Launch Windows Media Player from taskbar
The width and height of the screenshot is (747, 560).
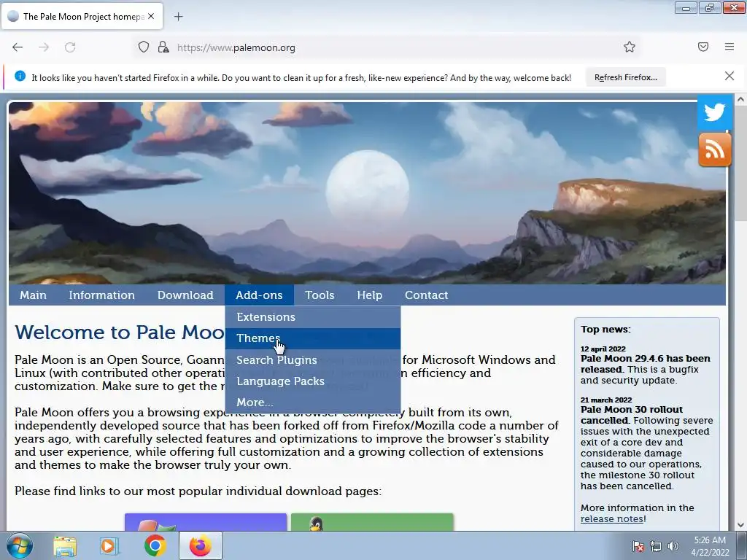coord(109,545)
